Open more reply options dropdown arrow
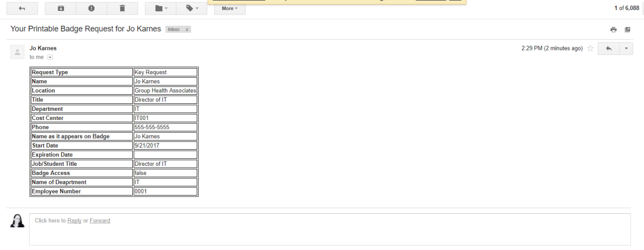644x250 pixels. click(626, 48)
